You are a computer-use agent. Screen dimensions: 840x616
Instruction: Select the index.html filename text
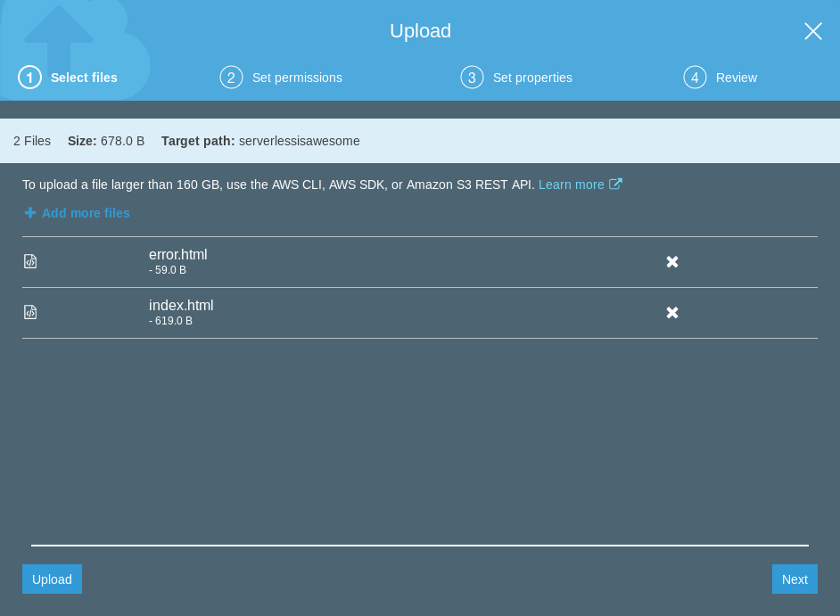[x=181, y=306]
